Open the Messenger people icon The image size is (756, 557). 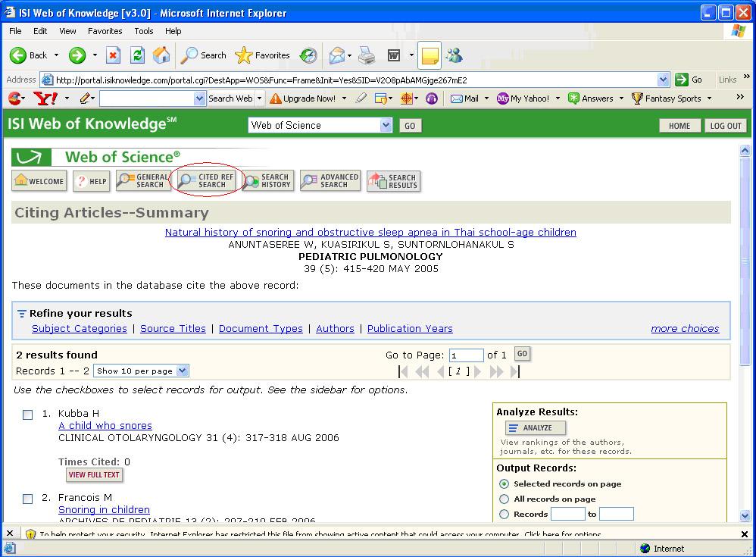454,55
